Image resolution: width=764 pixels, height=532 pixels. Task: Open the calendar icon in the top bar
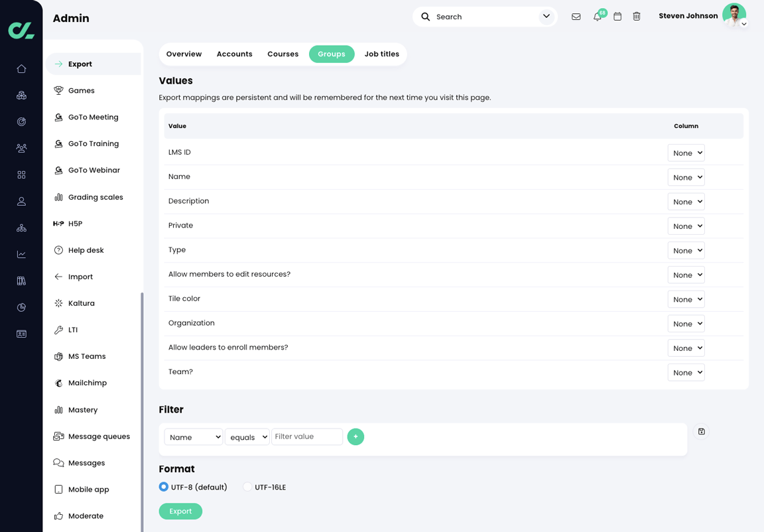617,17
